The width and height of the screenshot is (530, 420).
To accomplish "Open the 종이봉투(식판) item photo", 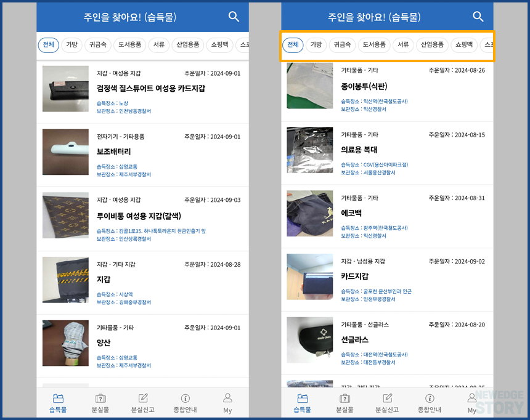I will coord(309,86).
